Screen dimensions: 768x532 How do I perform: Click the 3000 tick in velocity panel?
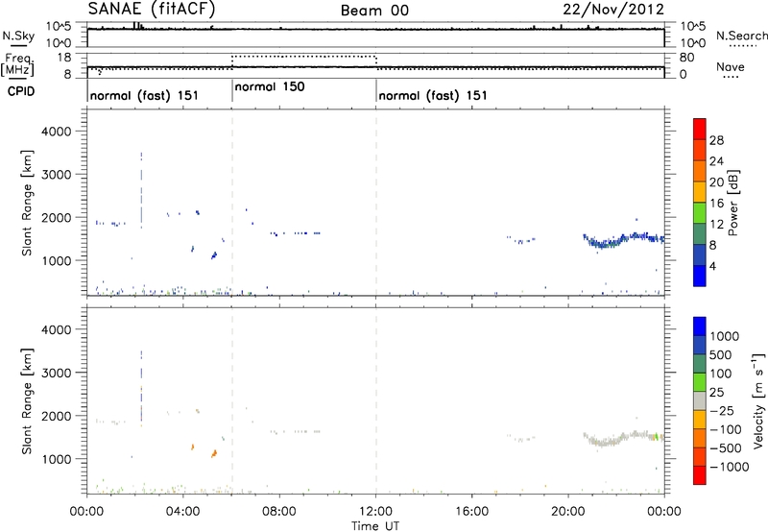coord(57,373)
